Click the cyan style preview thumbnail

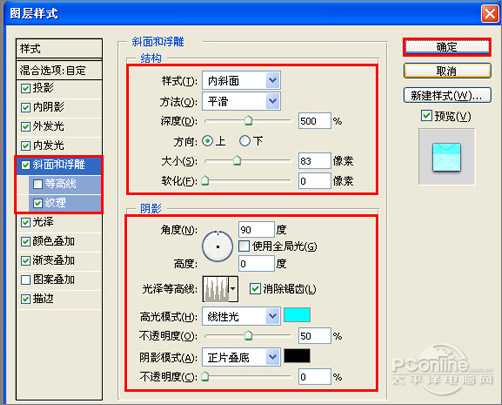pos(446,157)
